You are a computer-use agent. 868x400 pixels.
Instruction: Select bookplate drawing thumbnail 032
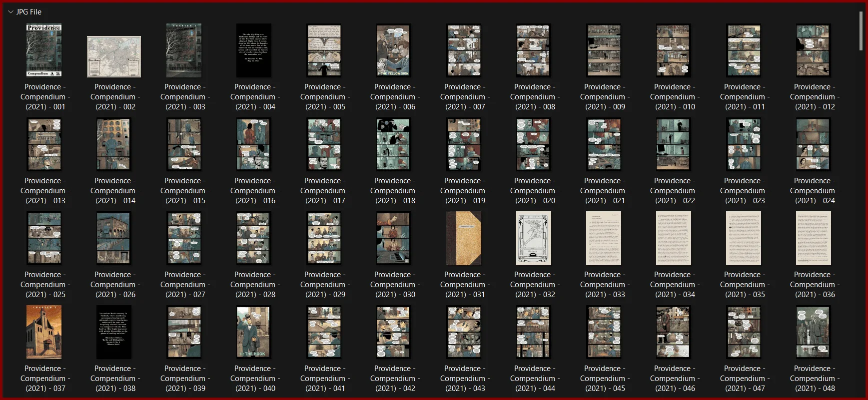(x=534, y=238)
